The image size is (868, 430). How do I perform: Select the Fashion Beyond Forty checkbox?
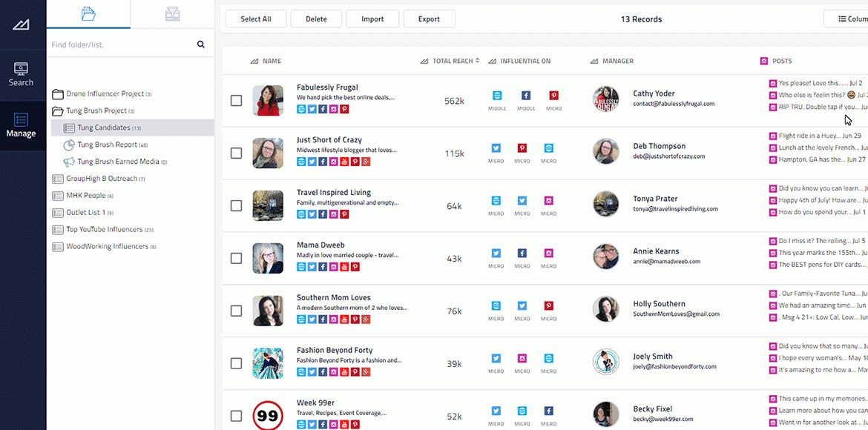(236, 363)
